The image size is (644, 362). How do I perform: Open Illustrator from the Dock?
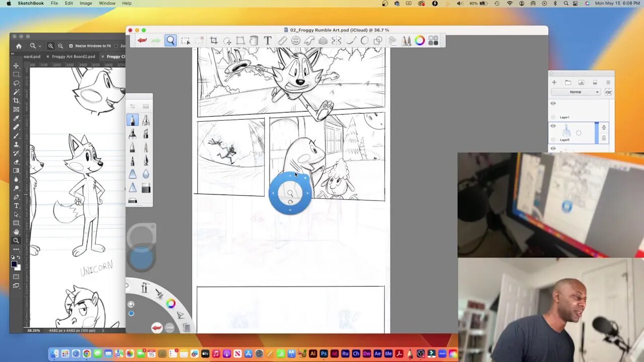point(313,354)
